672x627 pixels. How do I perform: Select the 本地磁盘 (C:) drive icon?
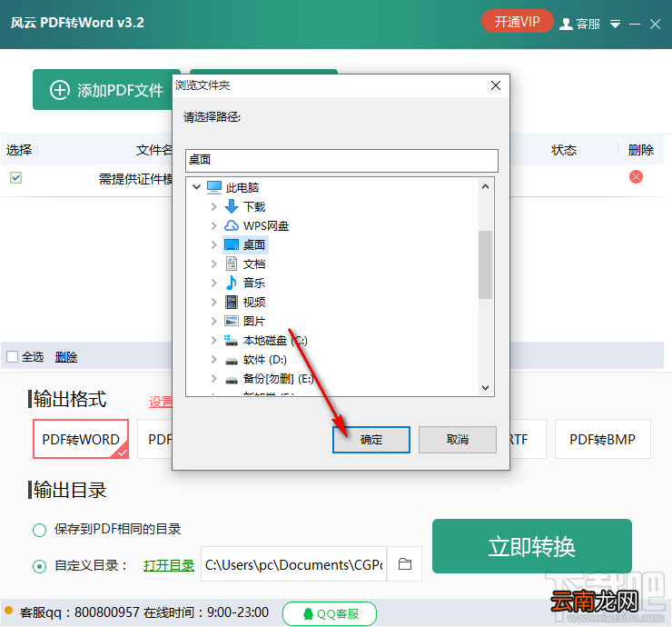(232, 341)
